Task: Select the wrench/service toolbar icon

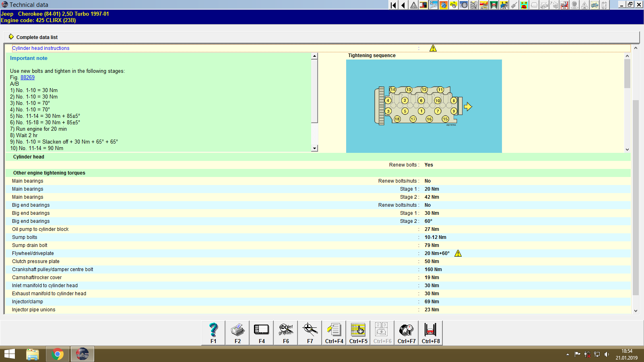Action: click(x=433, y=5)
